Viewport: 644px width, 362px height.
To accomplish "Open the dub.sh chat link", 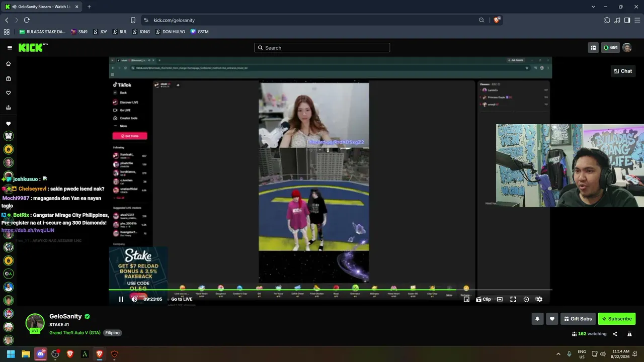I will point(28,230).
